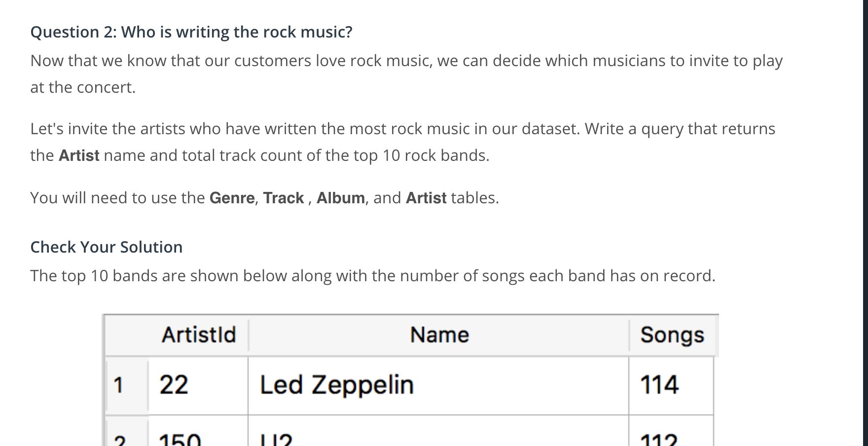Click the 'Now that we know' paragraph
This screenshot has width=868, height=446.
(406, 74)
